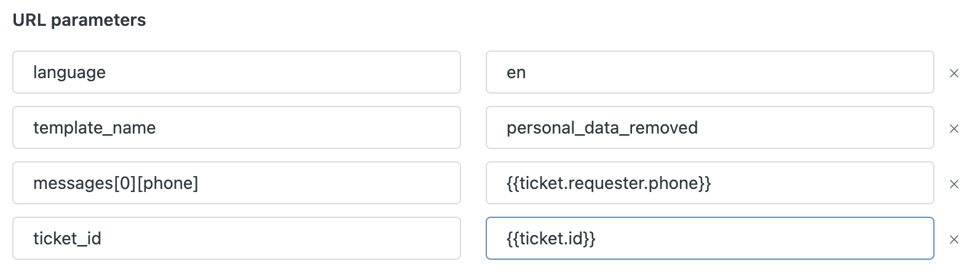Viewport: 980px width, 277px height.
Task: Click the '{{ticket.requester.phone}}' value field
Action: click(x=710, y=183)
